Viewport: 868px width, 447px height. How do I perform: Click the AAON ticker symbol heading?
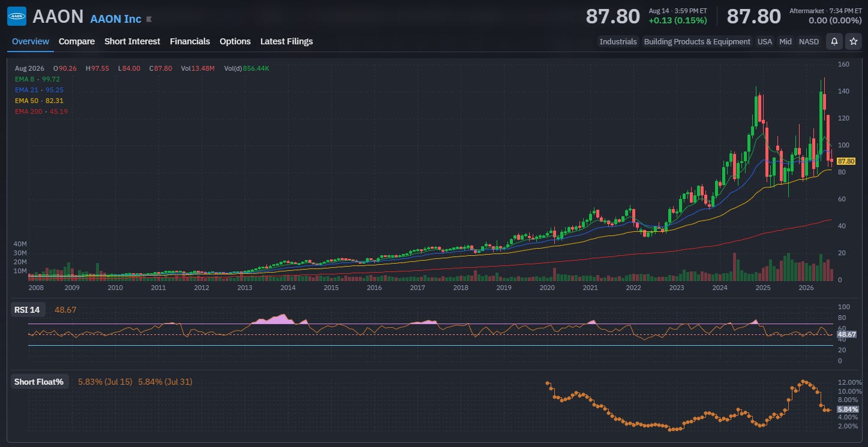click(x=58, y=16)
